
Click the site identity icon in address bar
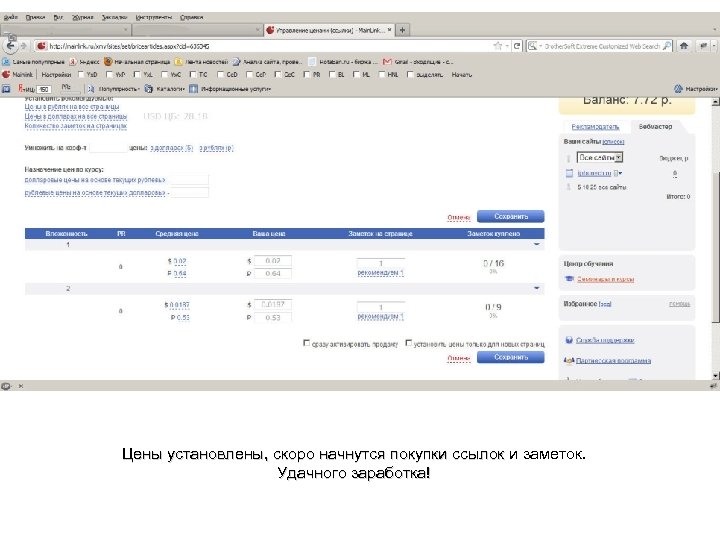click(x=41, y=46)
